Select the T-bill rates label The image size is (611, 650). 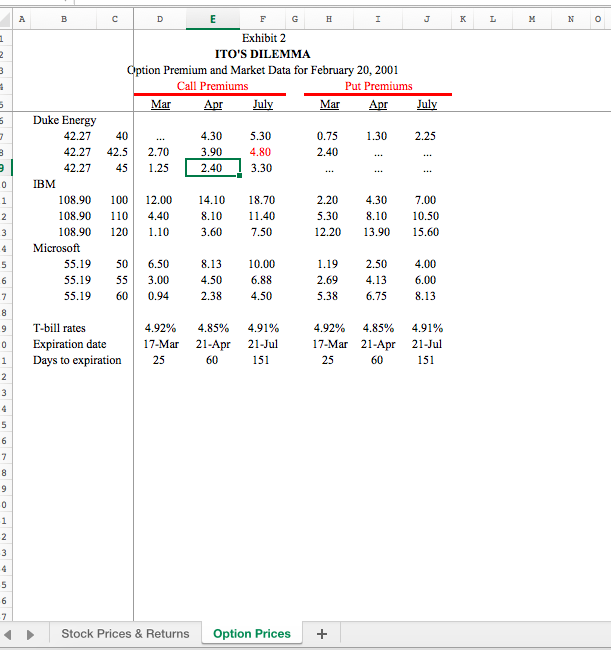click(x=59, y=328)
